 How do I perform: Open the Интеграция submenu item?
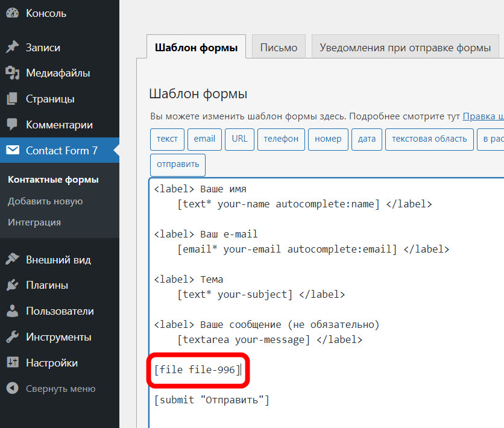(x=34, y=222)
